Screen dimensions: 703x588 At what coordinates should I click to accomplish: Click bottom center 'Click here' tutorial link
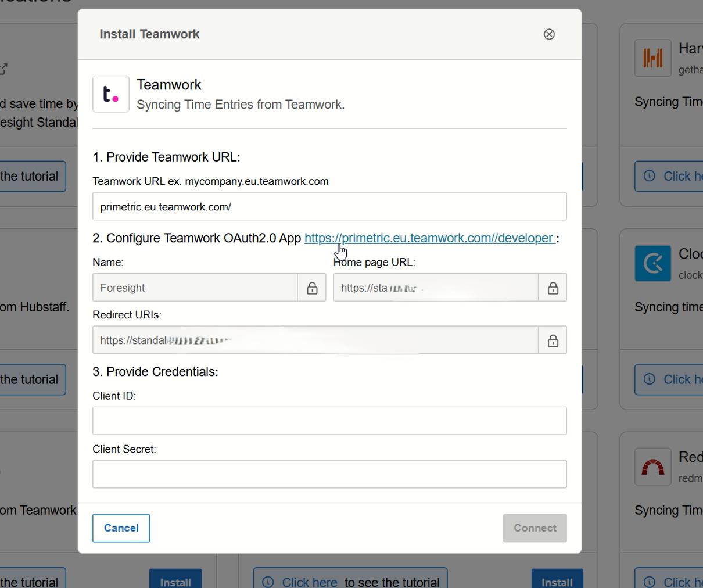click(310, 582)
